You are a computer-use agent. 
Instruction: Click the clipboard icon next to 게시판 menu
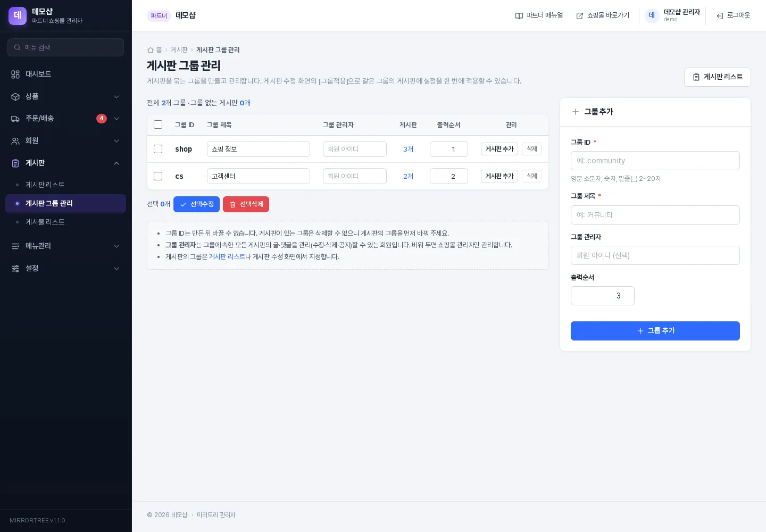15,163
